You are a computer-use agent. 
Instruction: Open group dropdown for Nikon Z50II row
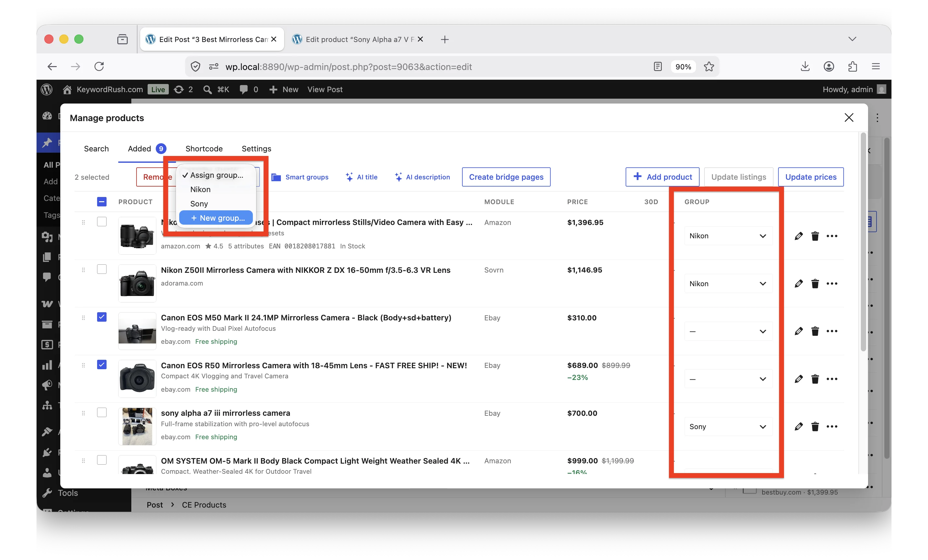(728, 283)
